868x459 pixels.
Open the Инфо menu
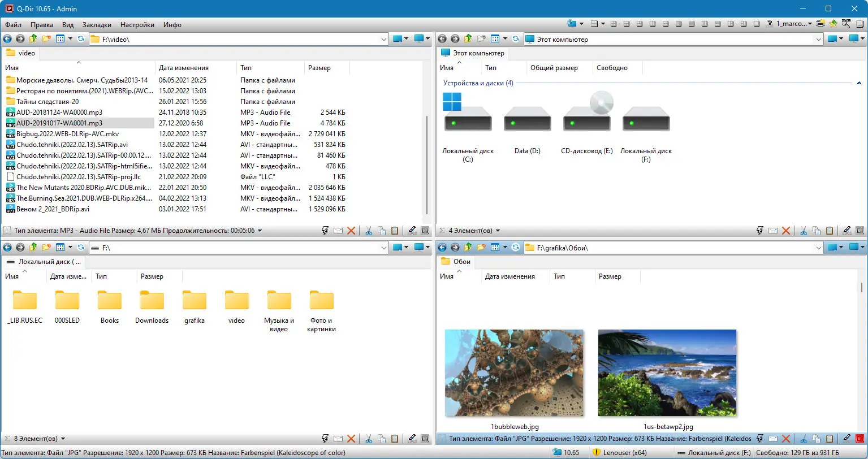coord(172,25)
